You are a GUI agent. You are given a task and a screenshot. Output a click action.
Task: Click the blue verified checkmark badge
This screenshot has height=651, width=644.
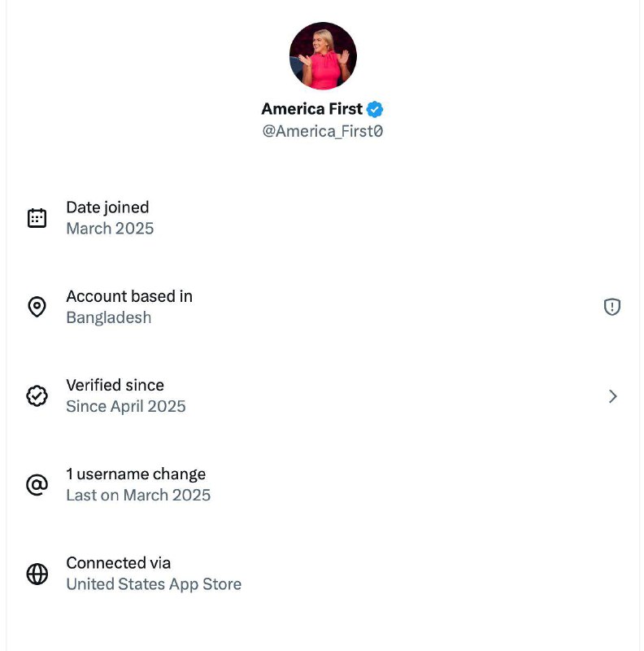[x=375, y=109]
